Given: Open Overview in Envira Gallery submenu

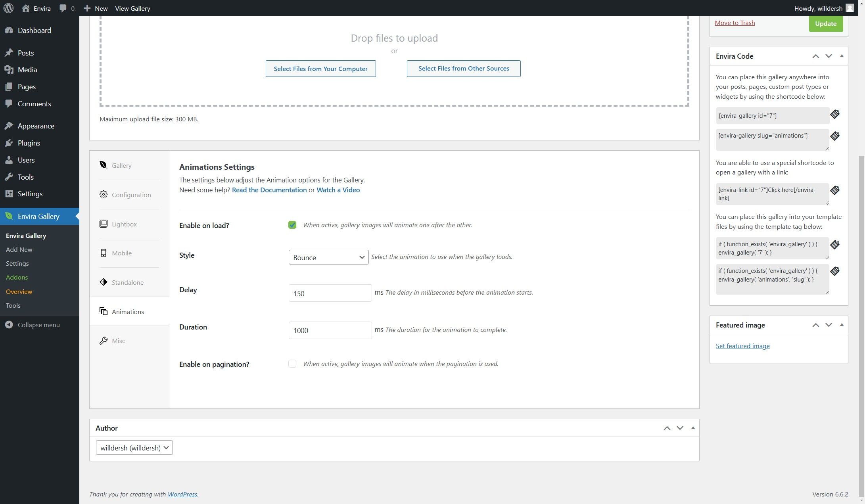Looking at the screenshot, I should 19,291.
